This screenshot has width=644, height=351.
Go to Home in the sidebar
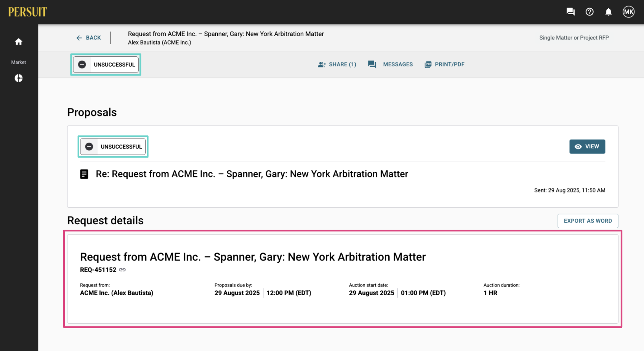point(19,42)
